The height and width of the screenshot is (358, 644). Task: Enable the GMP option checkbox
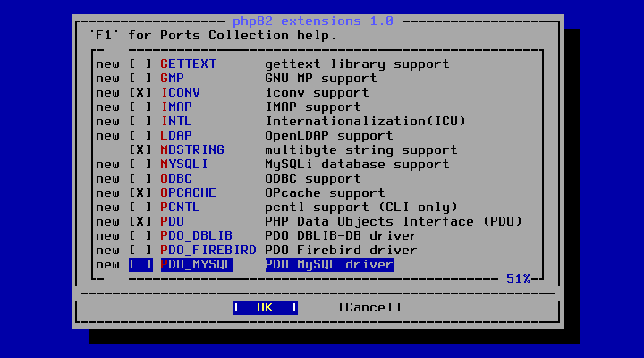click(140, 79)
